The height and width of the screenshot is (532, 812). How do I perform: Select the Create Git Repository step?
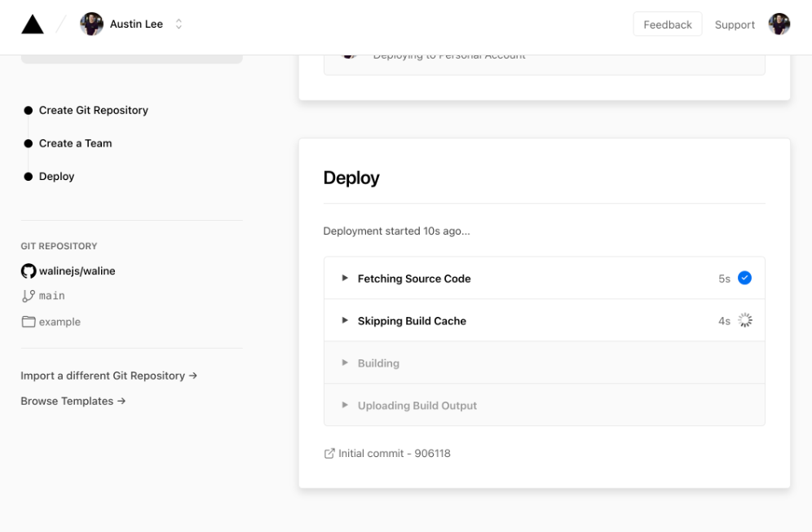point(93,110)
